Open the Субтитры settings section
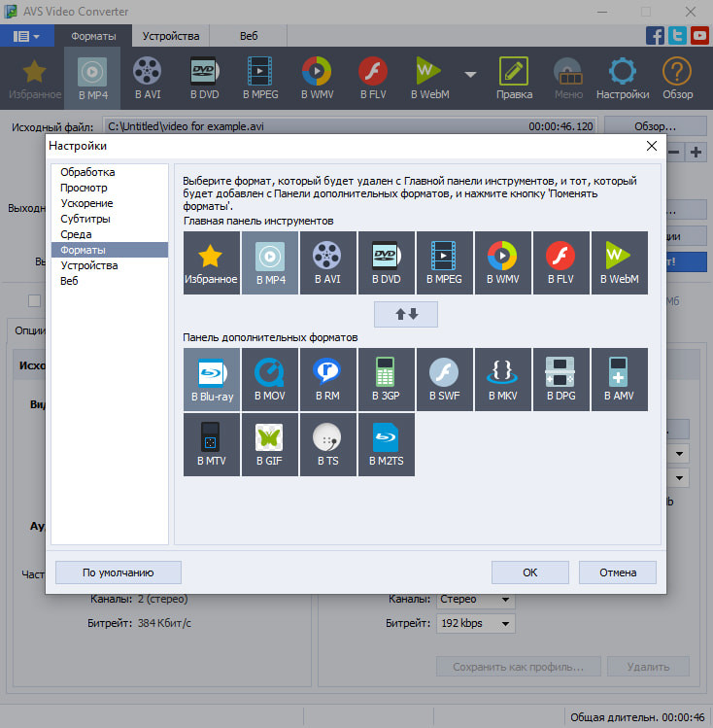This screenshot has width=713, height=728. 110,219
